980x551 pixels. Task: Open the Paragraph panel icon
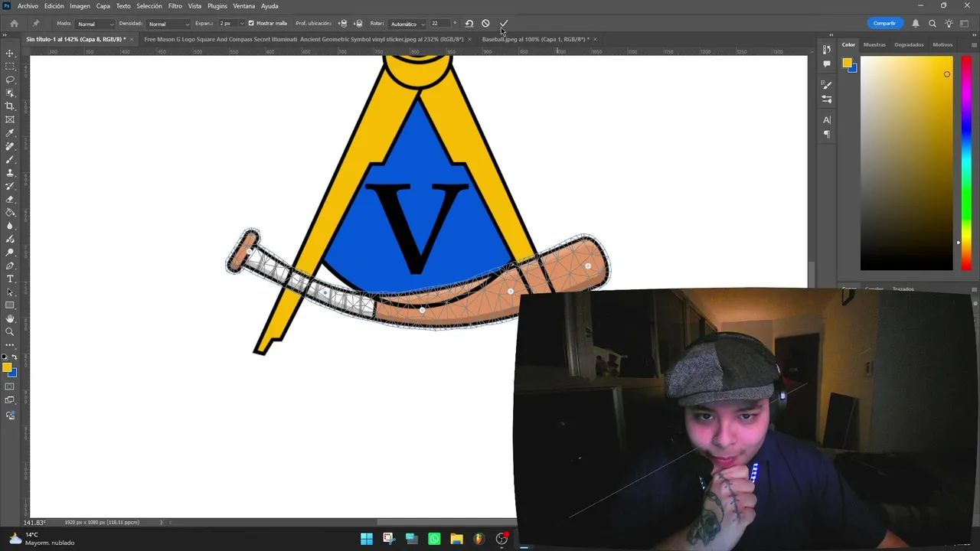[x=827, y=135]
